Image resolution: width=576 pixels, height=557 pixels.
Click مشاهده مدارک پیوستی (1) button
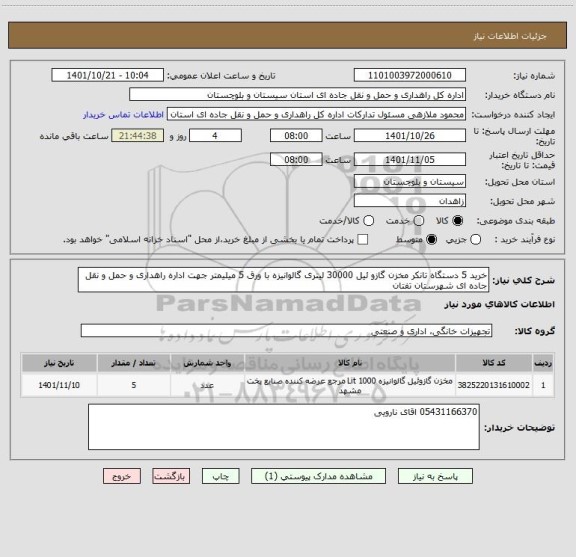pyautogui.click(x=318, y=476)
